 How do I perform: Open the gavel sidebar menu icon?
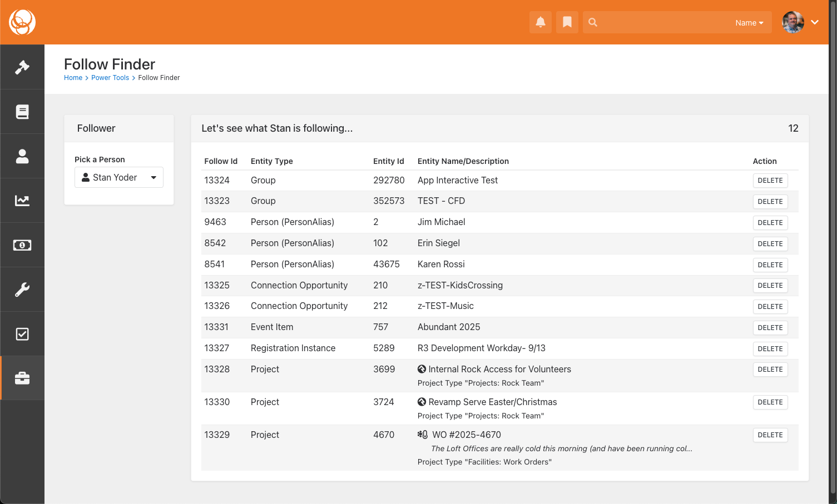[22, 67]
